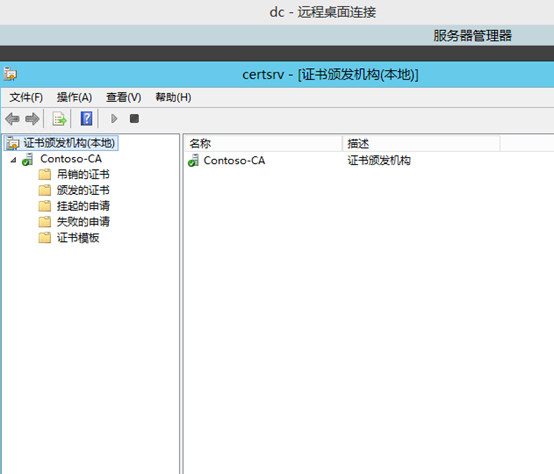Click the Back arrow toolbar icon

(12, 119)
